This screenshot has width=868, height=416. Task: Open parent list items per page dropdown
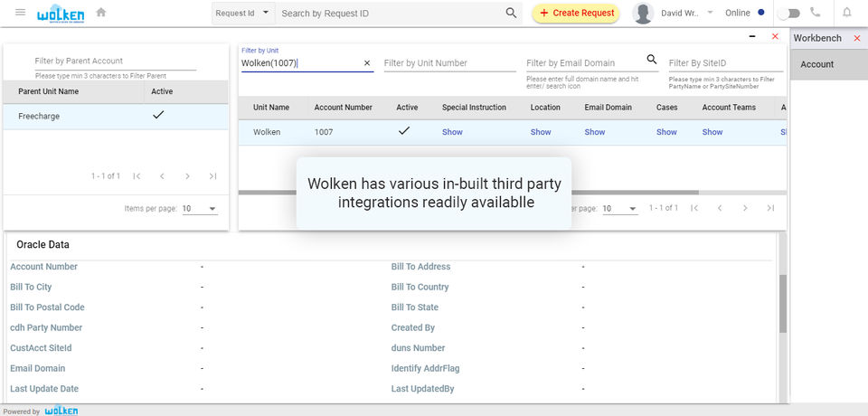point(200,208)
